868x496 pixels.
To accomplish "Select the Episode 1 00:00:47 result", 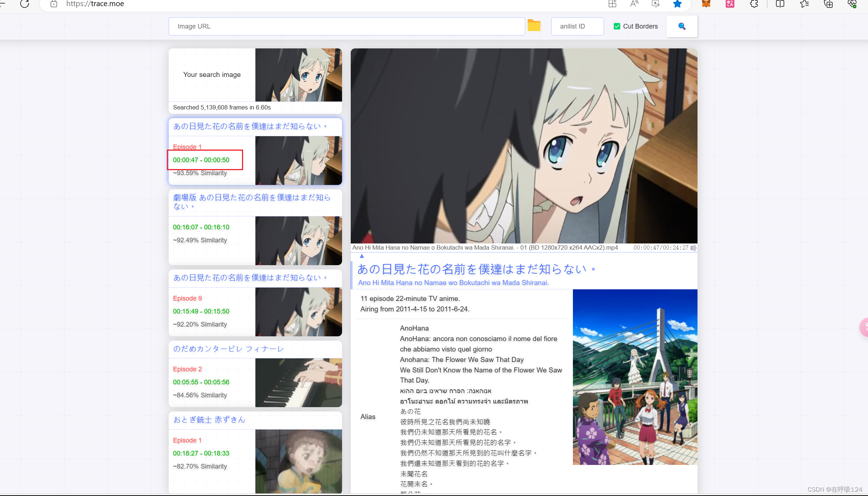I will [x=201, y=160].
